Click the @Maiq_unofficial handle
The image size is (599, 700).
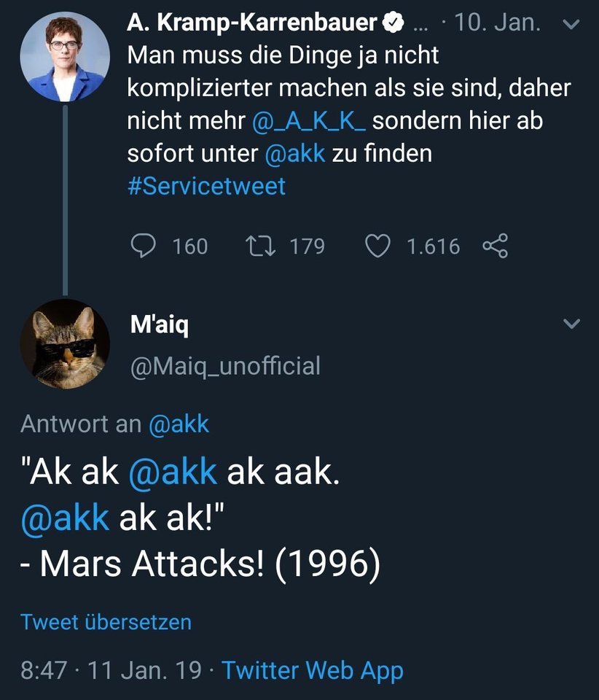click(x=224, y=365)
